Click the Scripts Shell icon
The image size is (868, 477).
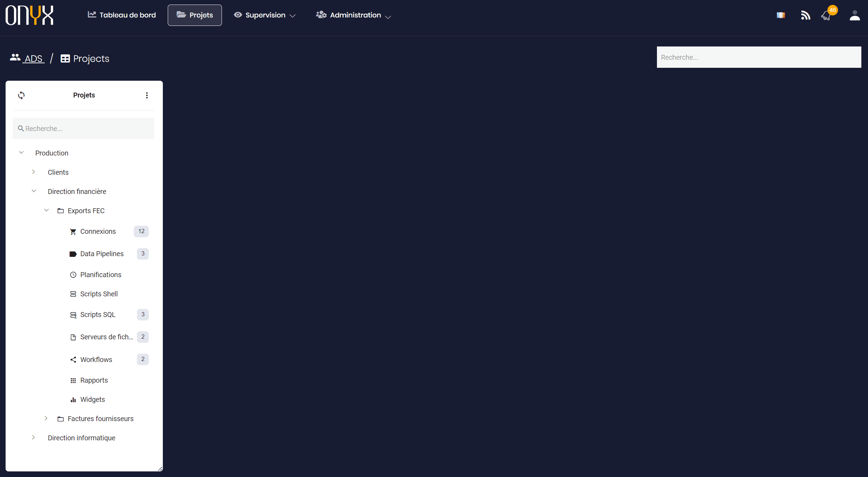[73, 294]
